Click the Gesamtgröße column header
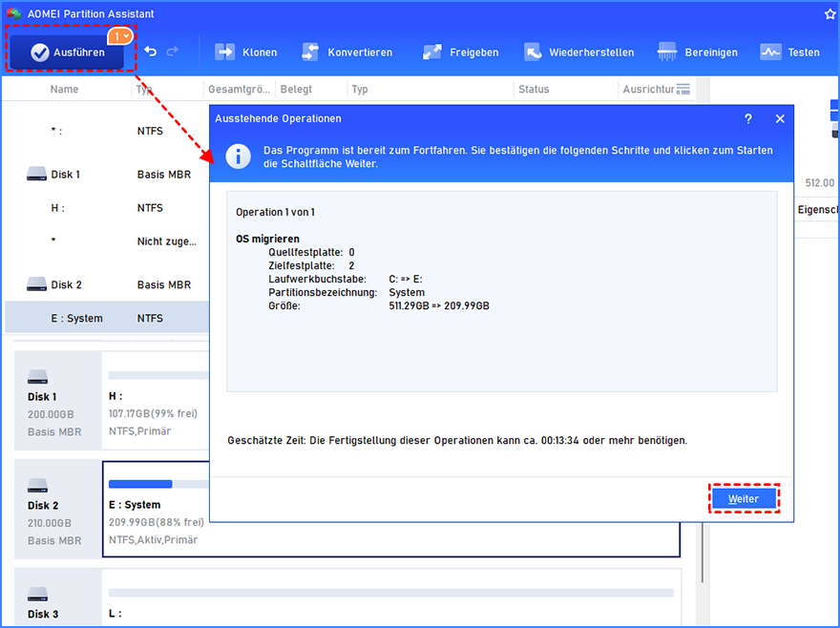Screen dimensions: 840x628 [x=239, y=89]
